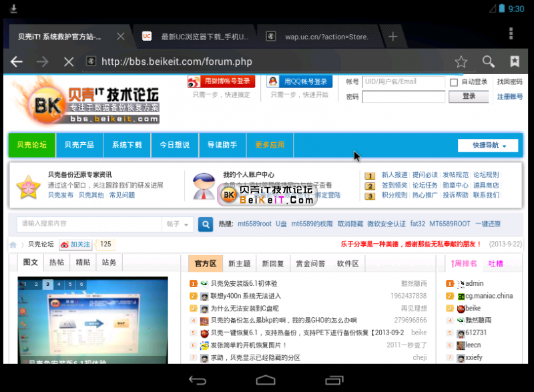The width and height of the screenshot is (534, 392).
Task: Bookmark this page with the star icon
Action: click(461, 61)
